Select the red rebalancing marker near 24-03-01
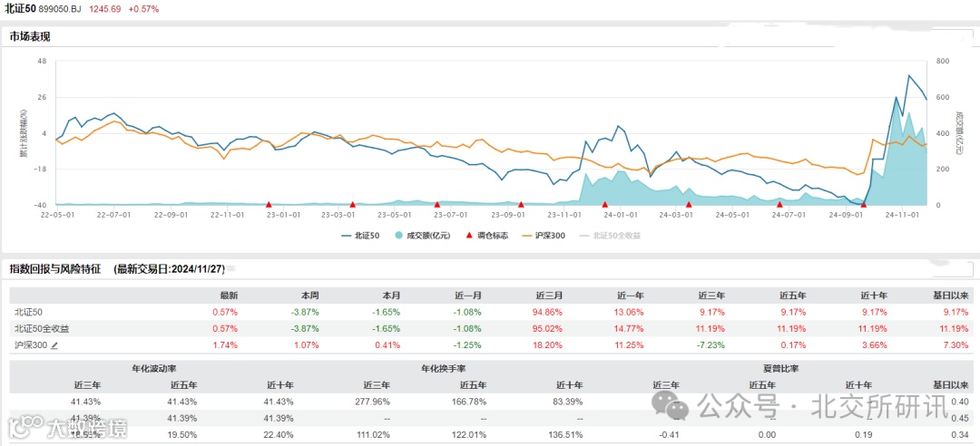Viewport: 980px width, 446px height. click(x=688, y=204)
